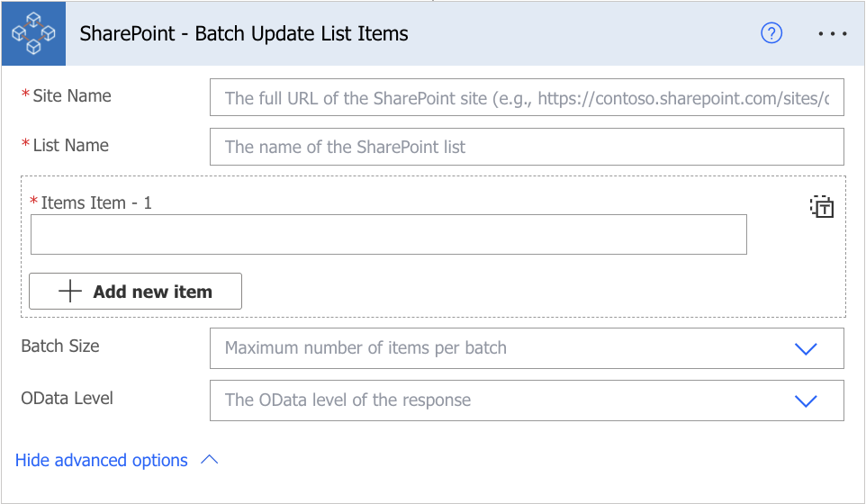866x504 pixels.
Task: Click the Batch Size label text
Action: pos(60,346)
